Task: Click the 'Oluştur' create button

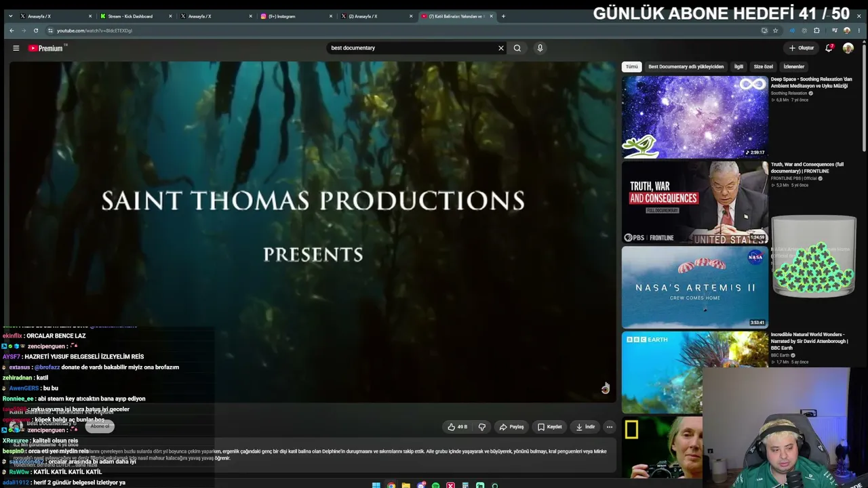Action: tap(801, 48)
